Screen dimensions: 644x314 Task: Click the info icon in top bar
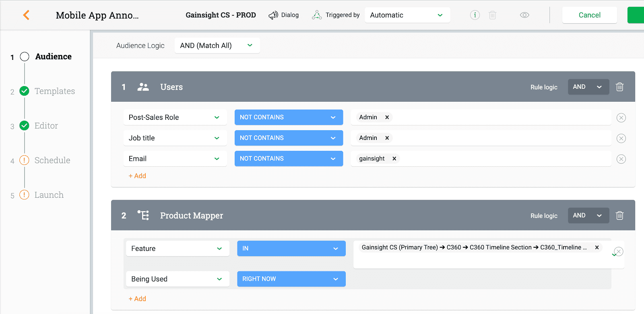(x=475, y=15)
